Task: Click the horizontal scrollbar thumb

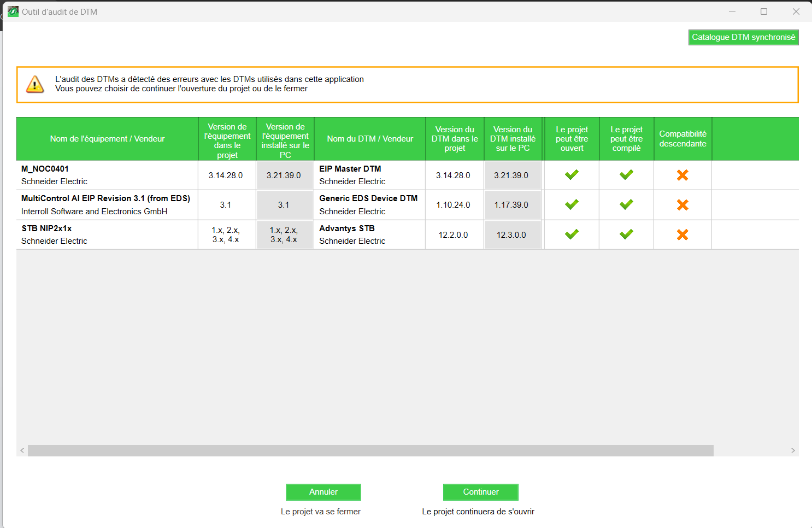Action: [370, 450]
